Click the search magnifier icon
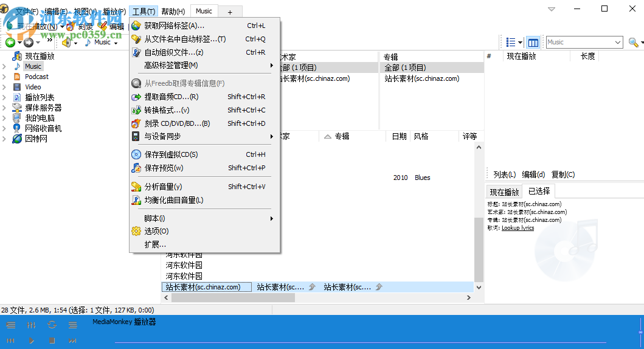The width and height of the screenshot is (644, 349). coord(633,43)
